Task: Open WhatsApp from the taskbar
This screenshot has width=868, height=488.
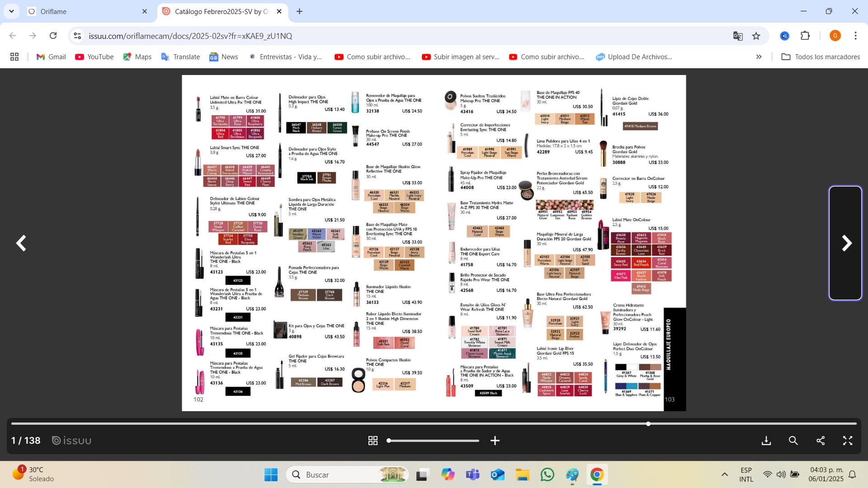Action: tap(547, 474)
